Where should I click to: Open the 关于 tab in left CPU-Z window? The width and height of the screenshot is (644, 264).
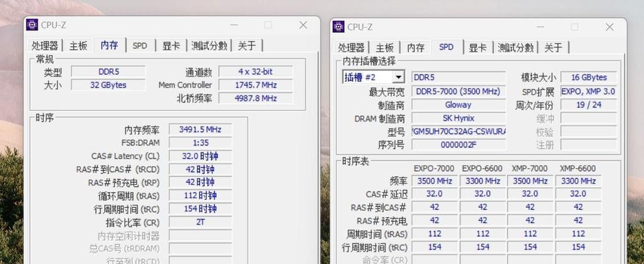point(247,46)
